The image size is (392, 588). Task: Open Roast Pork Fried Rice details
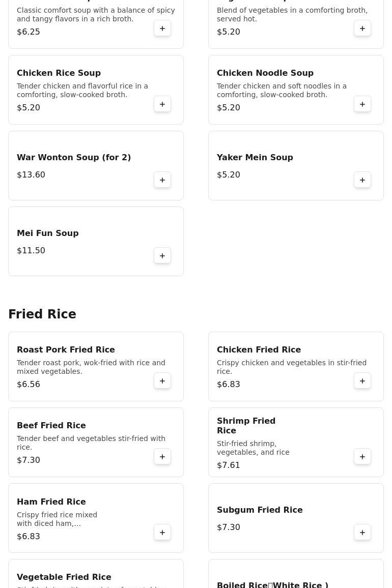(66, 349)
